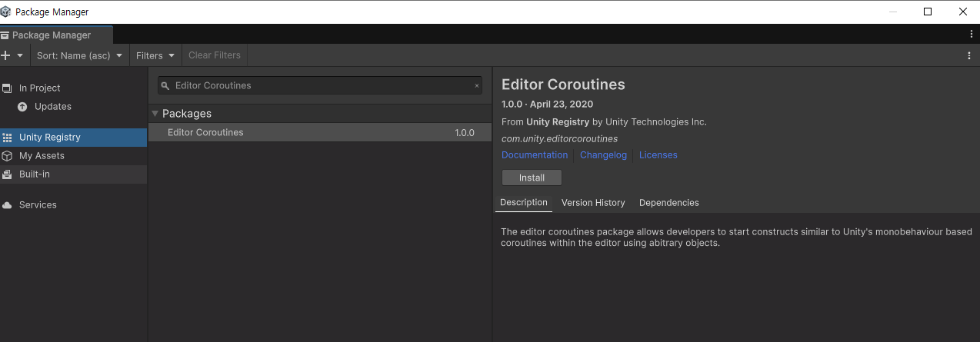Open the Sort: Name (asc) dropdown

coord(79,55)
